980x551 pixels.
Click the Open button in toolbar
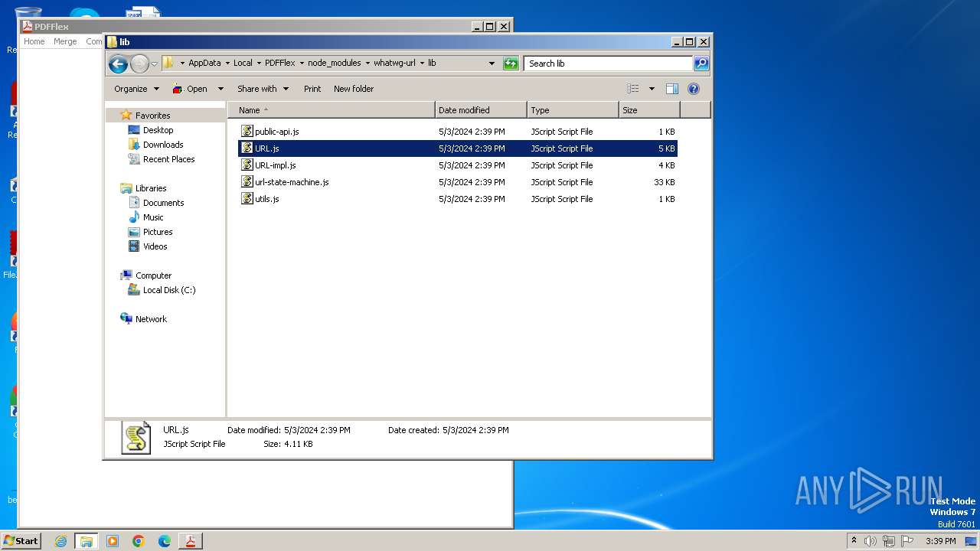pos(190,89)
